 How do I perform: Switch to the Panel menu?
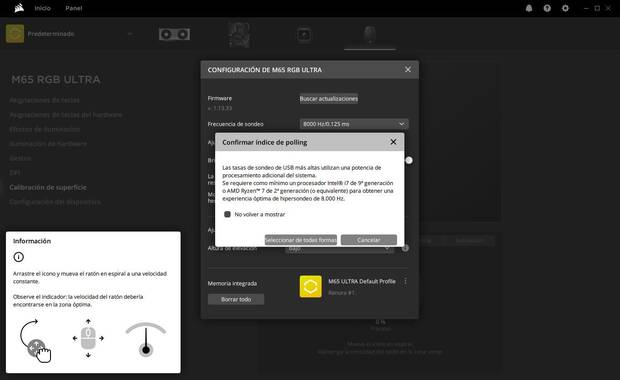pyautogui.click(x=74, y=8)
